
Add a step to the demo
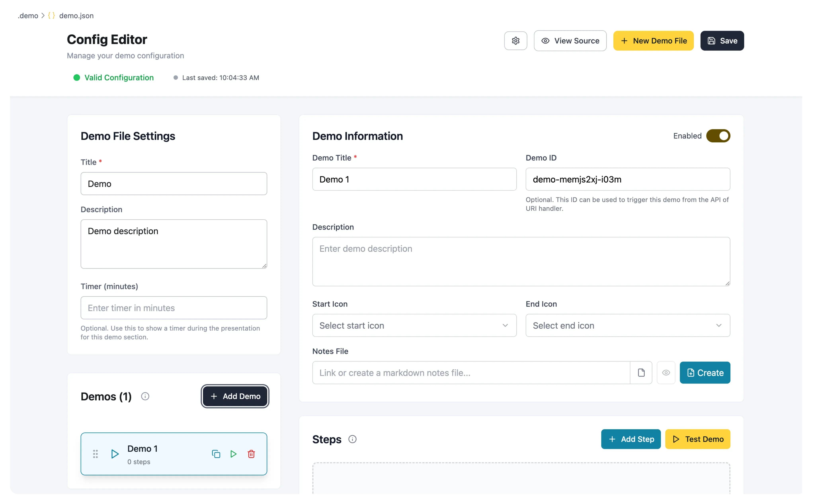pos(630,439)
